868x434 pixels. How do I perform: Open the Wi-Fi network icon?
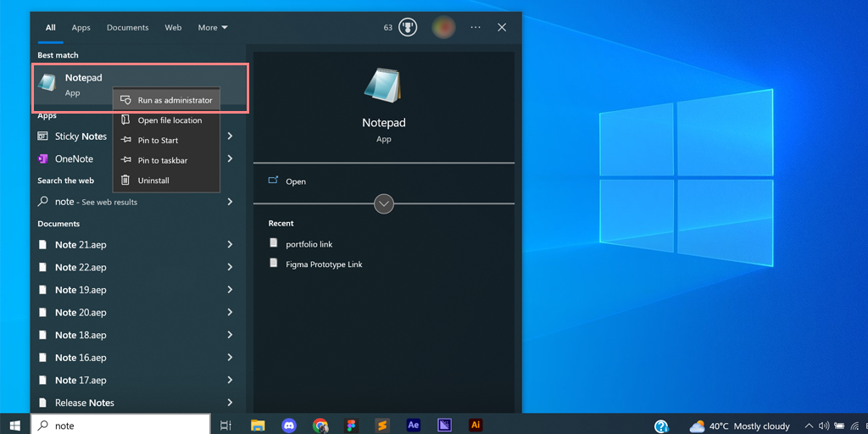(854, 426)
